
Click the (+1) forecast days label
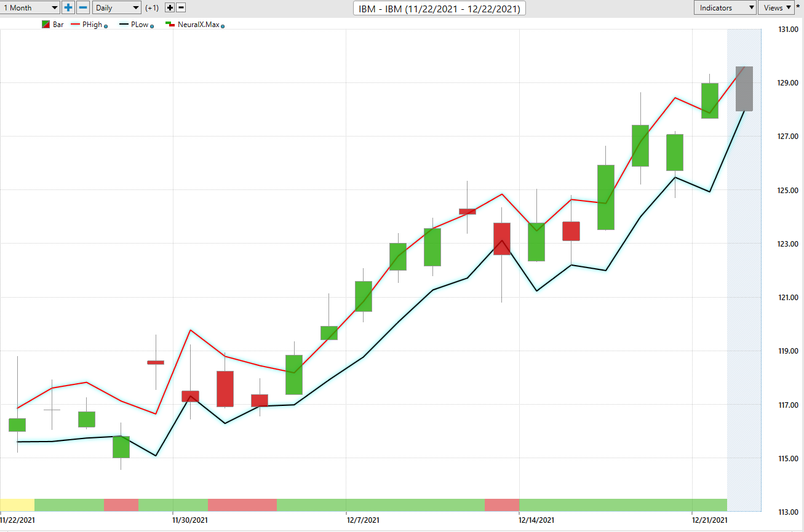click(152, 8)
